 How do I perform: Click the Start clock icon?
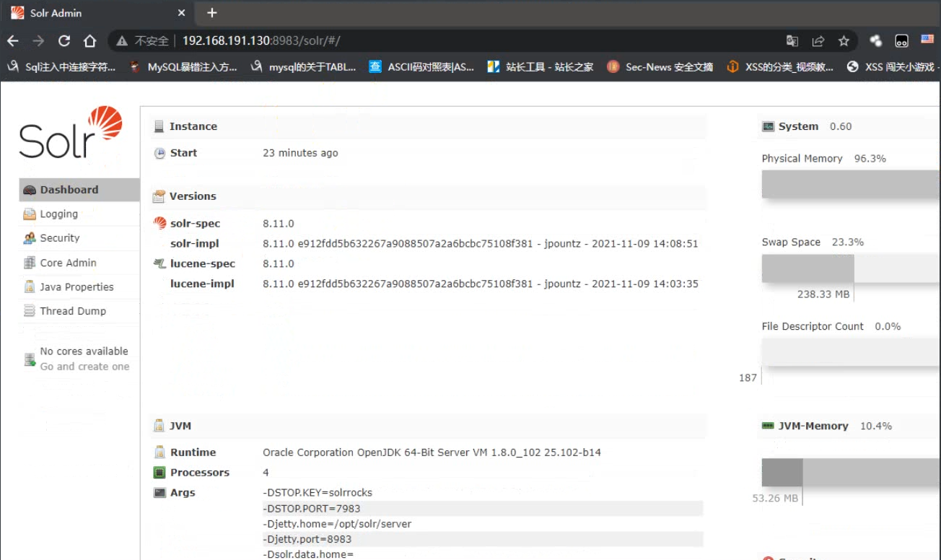point(160,153)
